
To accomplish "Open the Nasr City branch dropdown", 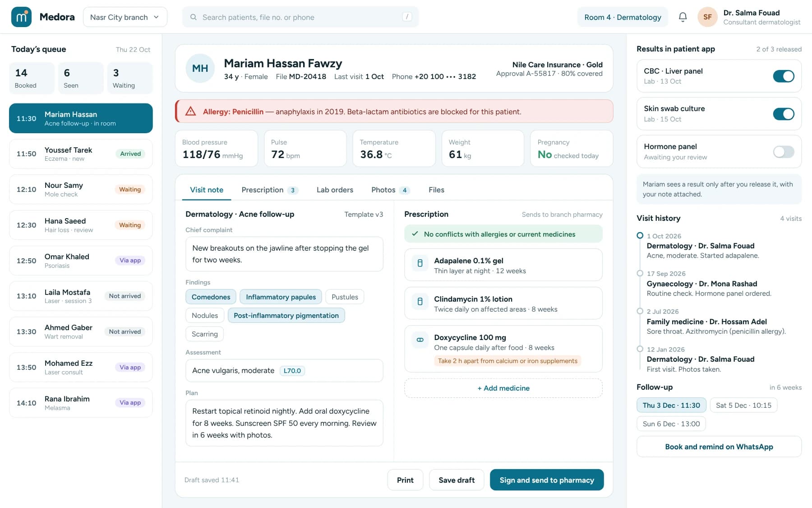I will (x=125, y=17).
